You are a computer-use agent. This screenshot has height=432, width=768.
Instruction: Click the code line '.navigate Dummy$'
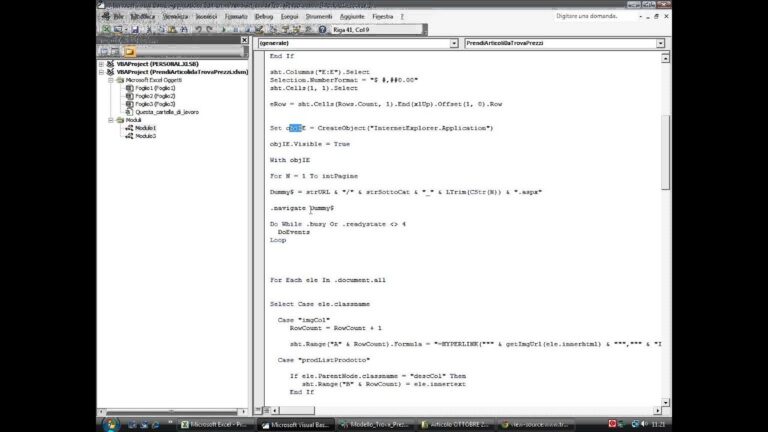(x=302, y=208)
